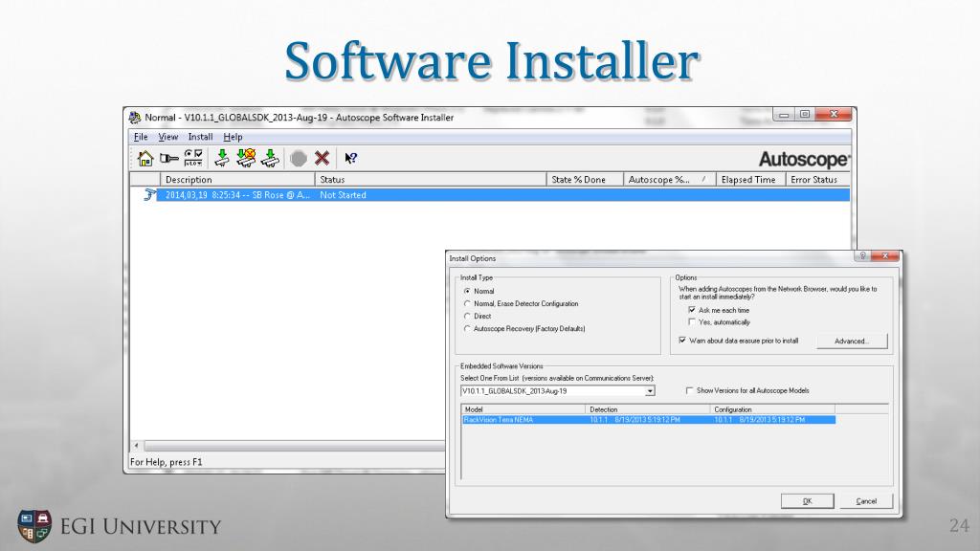Image resolution: width=980 pixels, height=551 pixels.
Task: Toggle the Ask me each time checkbox
Action: [692, 310]
